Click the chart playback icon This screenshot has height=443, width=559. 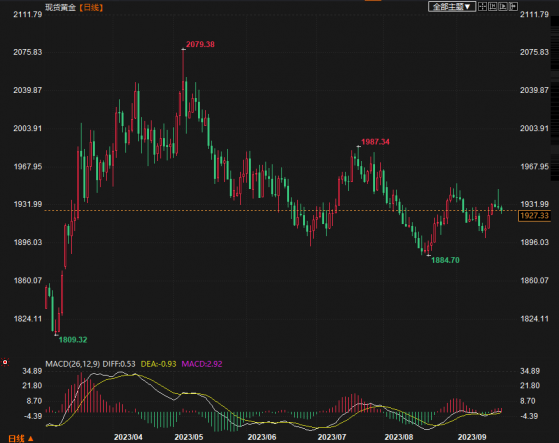(503, 6)
